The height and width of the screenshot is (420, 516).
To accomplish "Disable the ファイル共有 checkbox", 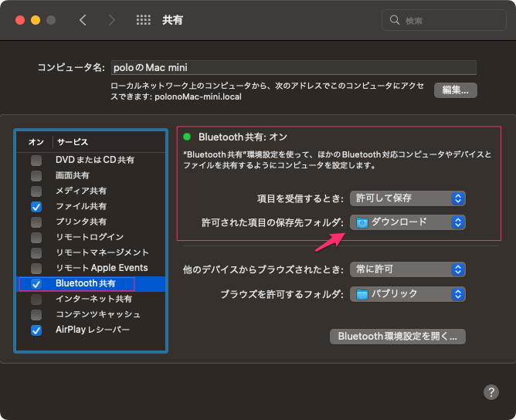I will tap(36, 207).
